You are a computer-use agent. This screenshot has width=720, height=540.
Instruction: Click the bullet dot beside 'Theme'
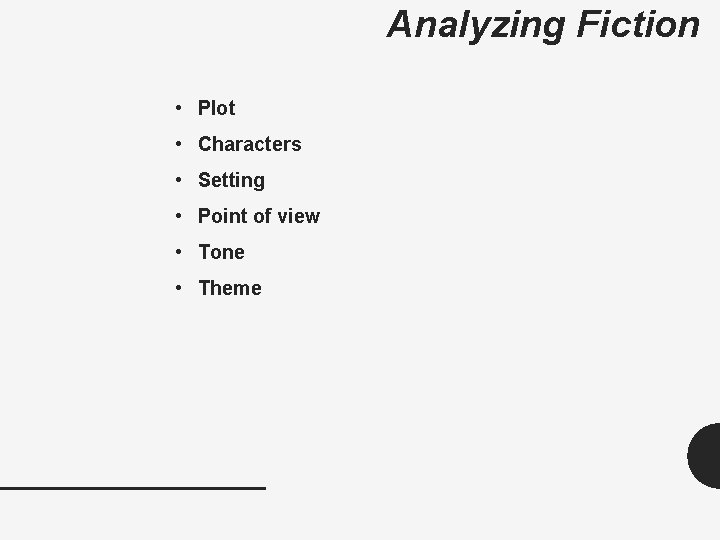pyautogui.click(x=179, y=288)
